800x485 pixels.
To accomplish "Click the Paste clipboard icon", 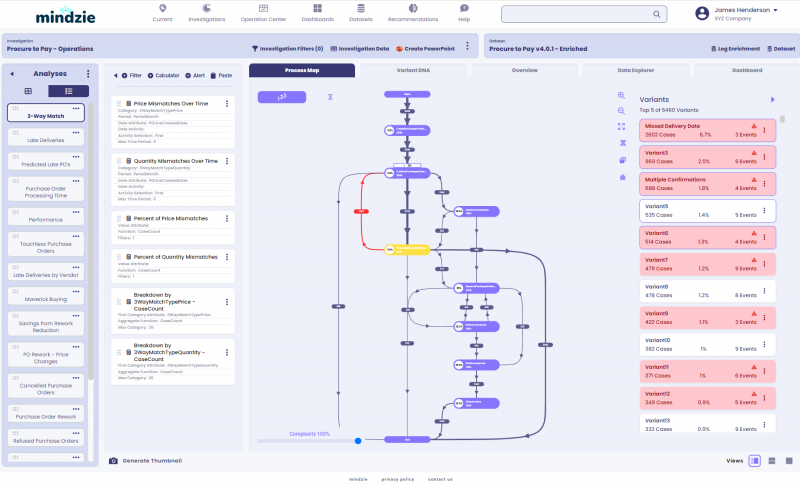I will pyautogui.click(x=213, y=75).
